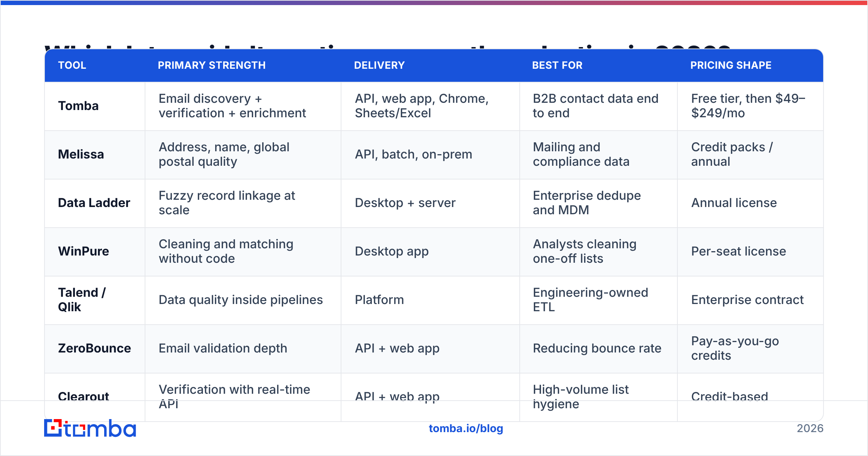The height and width of the screenshot is (456, 868).
Task: Click 'Engineering-owned ETL' cell
Action: [599, 300]
